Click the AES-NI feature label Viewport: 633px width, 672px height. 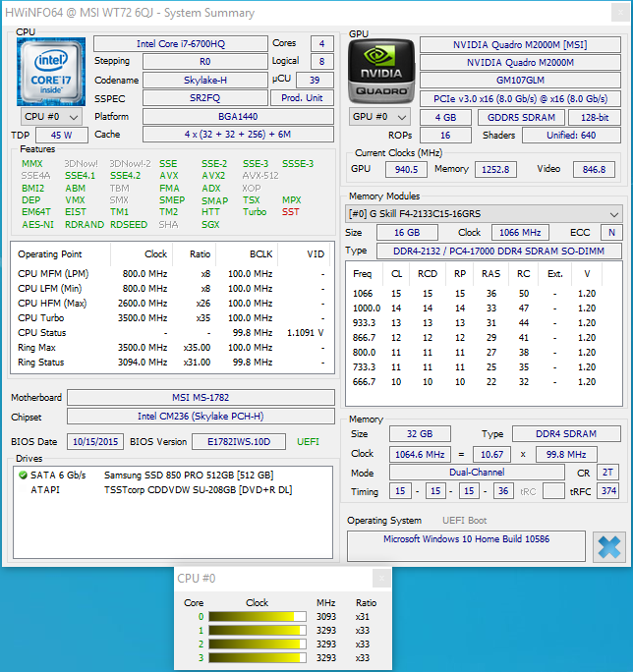37,225
